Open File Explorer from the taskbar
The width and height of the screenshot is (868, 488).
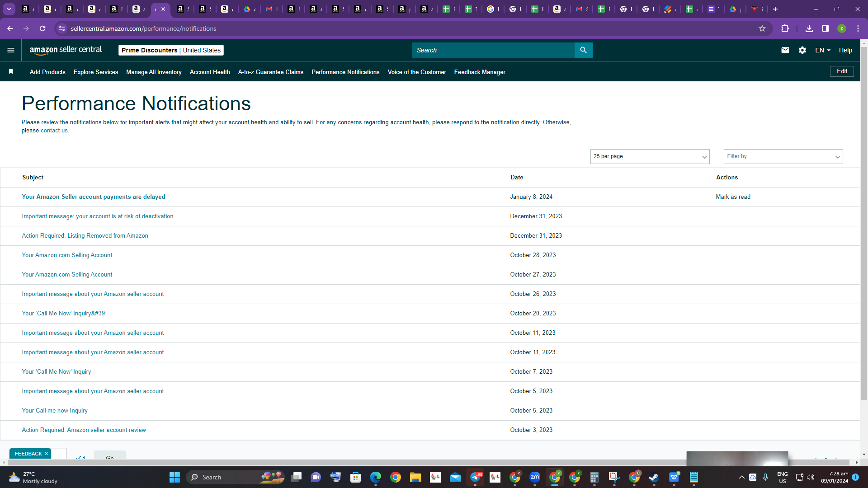tap(415, 477)
